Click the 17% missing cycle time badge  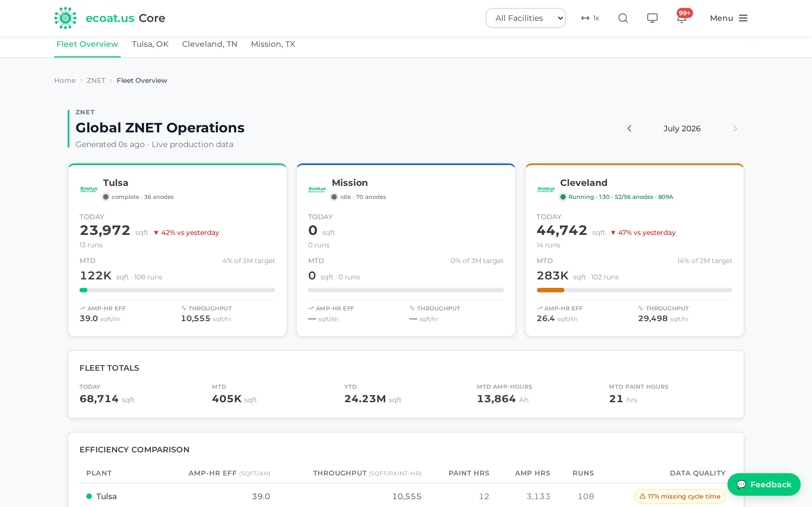[680, 496]
